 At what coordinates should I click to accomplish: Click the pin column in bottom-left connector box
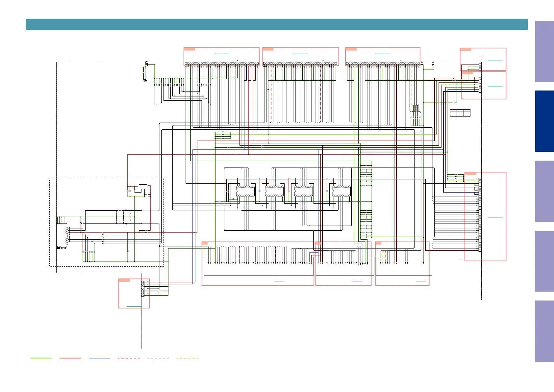click(x=143, y=289)
